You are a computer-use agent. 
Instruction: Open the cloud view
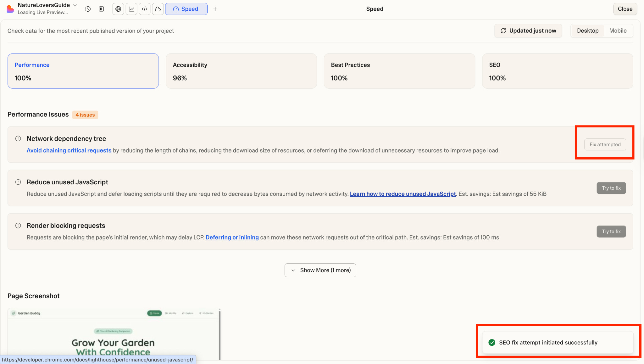coord(158,9)
